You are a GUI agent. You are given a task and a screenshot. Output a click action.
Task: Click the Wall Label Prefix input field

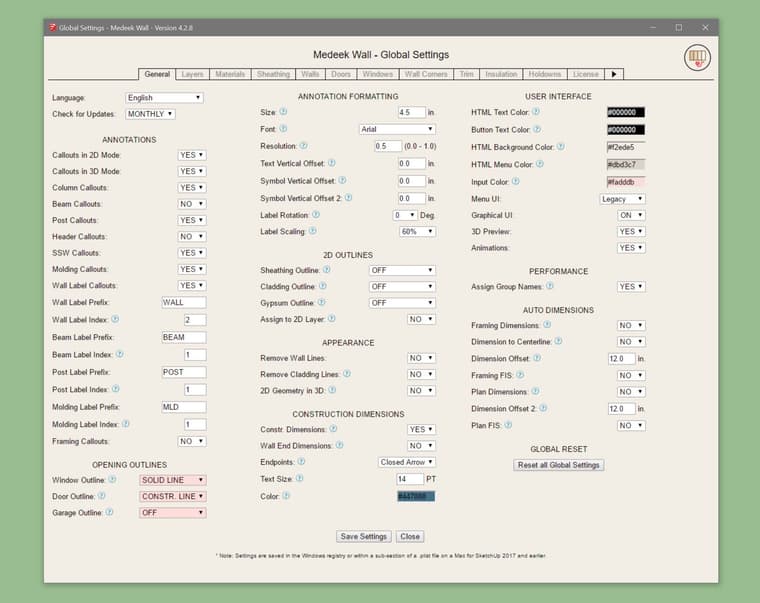184,302
